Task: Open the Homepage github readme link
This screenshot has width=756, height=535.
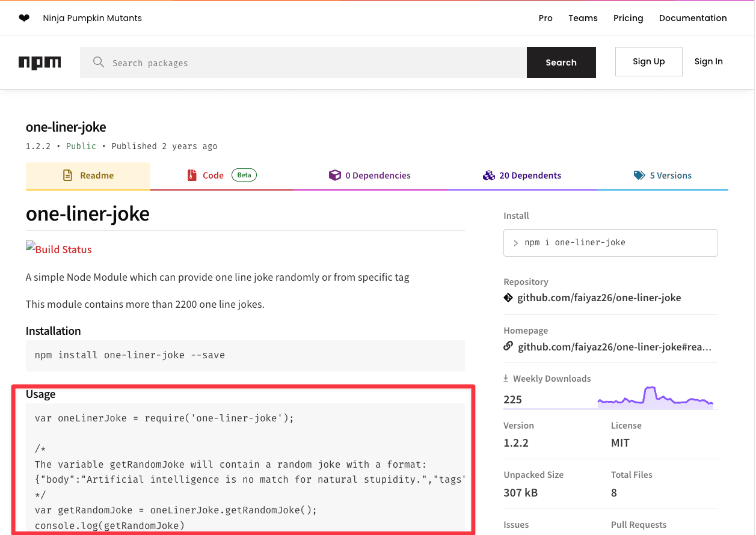Action: tap(615, 347)
